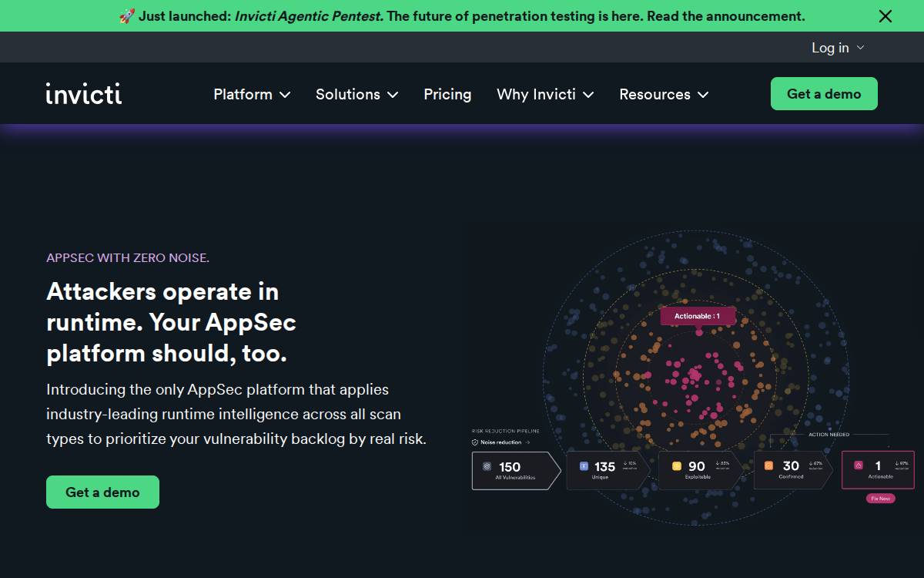Select the 'APPSEC WITH ZERO NOISE.' tagline
Screen dimensions: 924x578
pyautogui.click(x=128, y=257)
